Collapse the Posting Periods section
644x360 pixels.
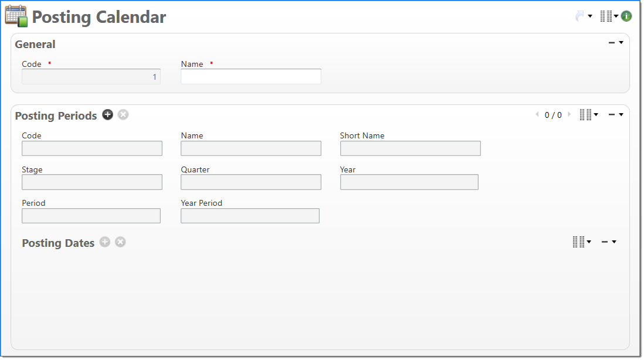(615, 115)
